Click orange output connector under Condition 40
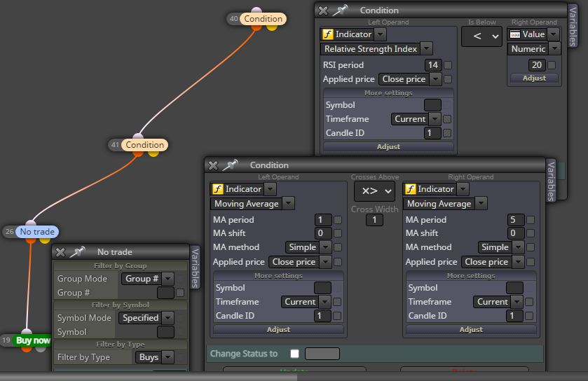The image size is (588, 381). tap(257, 27)
